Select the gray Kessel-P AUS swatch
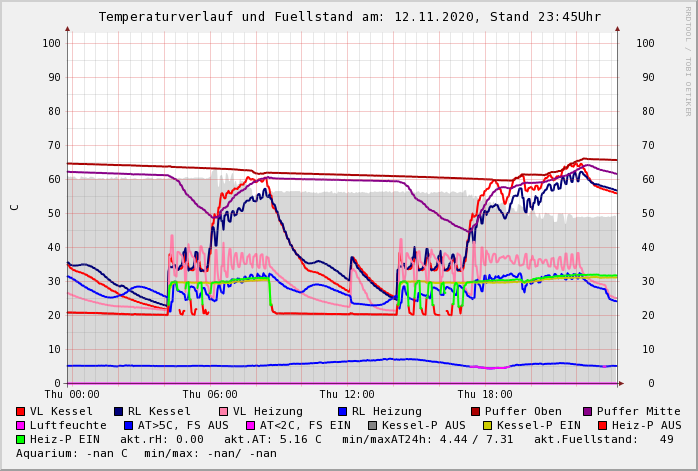The image size is (698, 471). pos(373,425)
